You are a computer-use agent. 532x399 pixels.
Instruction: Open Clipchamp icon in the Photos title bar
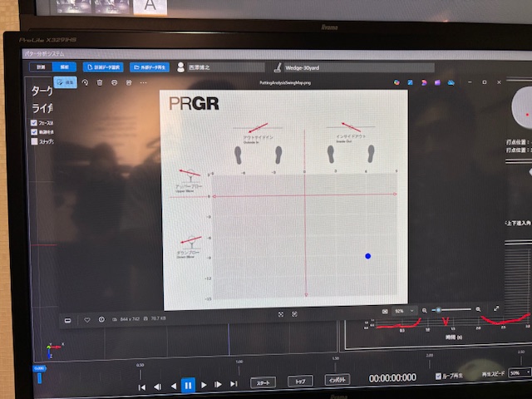click(x=424, y=82)
